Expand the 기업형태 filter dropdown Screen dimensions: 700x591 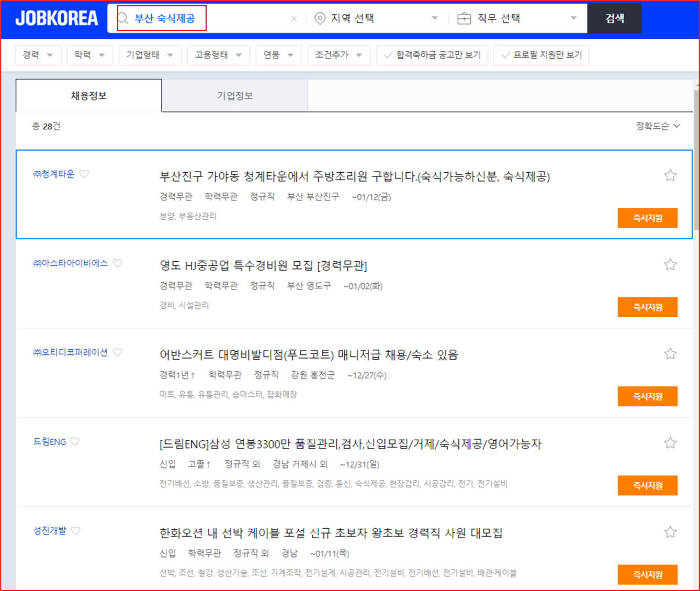[x=150, y=55]
